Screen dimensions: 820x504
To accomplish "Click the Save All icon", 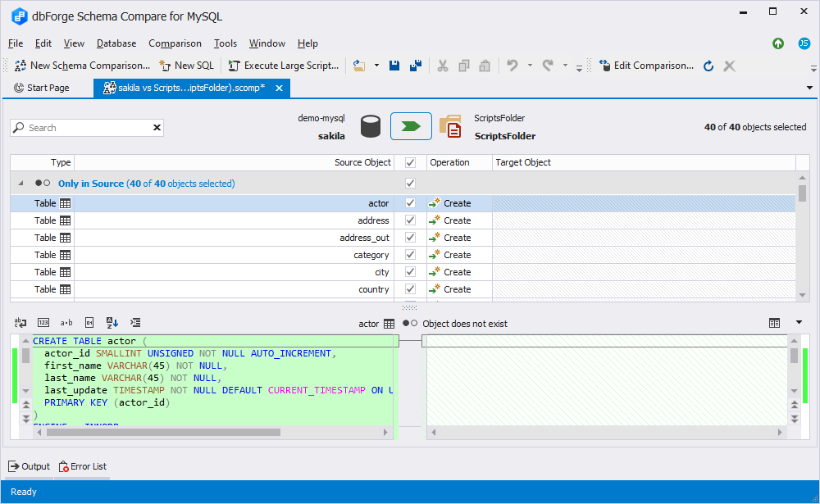I will click(x=416, y=66).
